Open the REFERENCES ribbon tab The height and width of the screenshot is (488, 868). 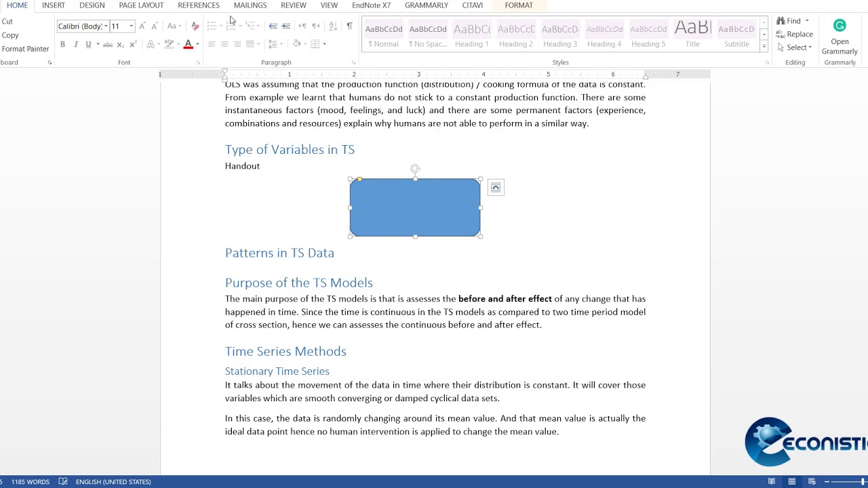tap(199, 5)
